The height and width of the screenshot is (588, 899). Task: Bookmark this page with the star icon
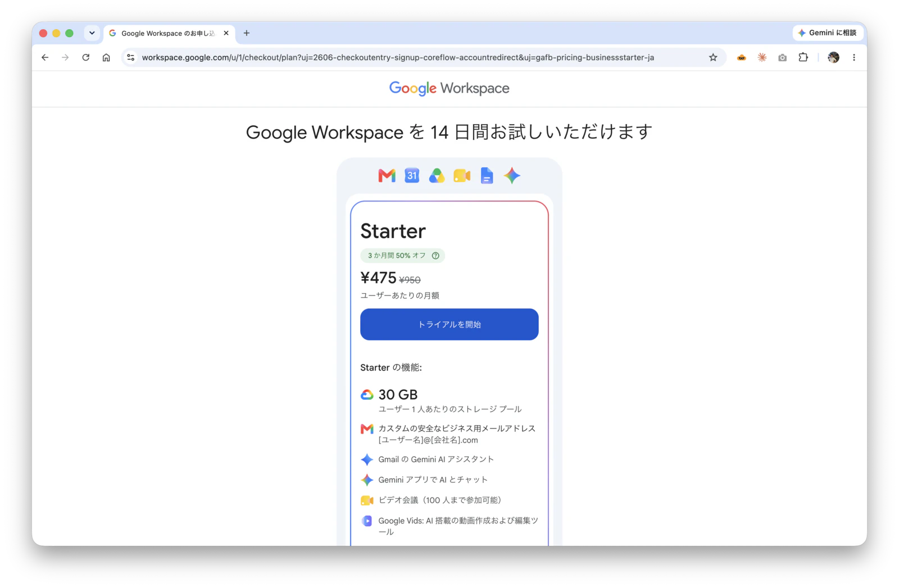(713, 57)
